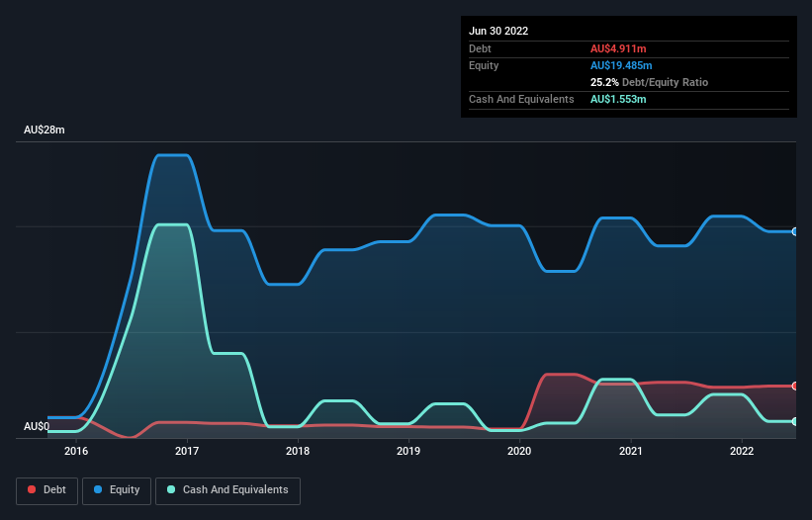Click the Jun 30 2022 tooltip date
The height and width of the screenshot is (520, 812).
[x=498, y=31]
